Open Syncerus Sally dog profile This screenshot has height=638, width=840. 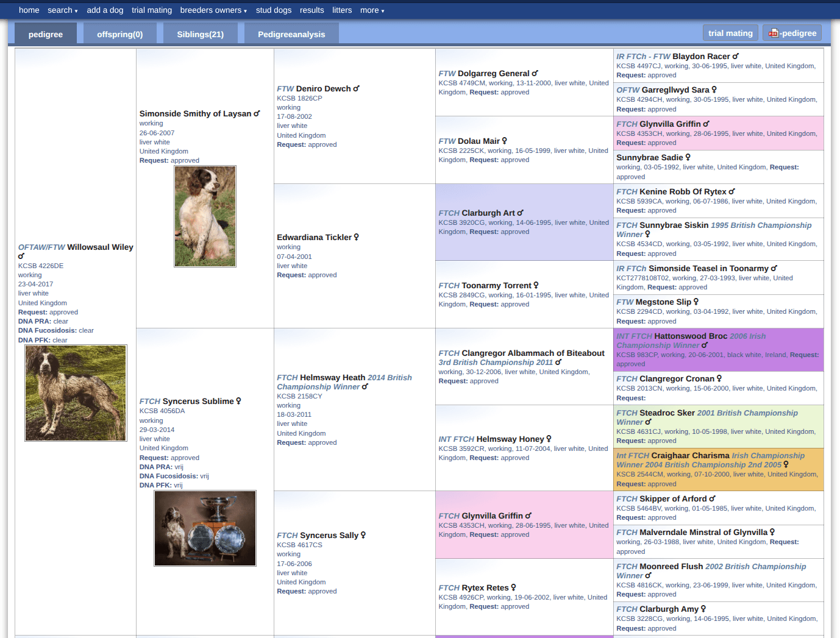click(329, 535)
